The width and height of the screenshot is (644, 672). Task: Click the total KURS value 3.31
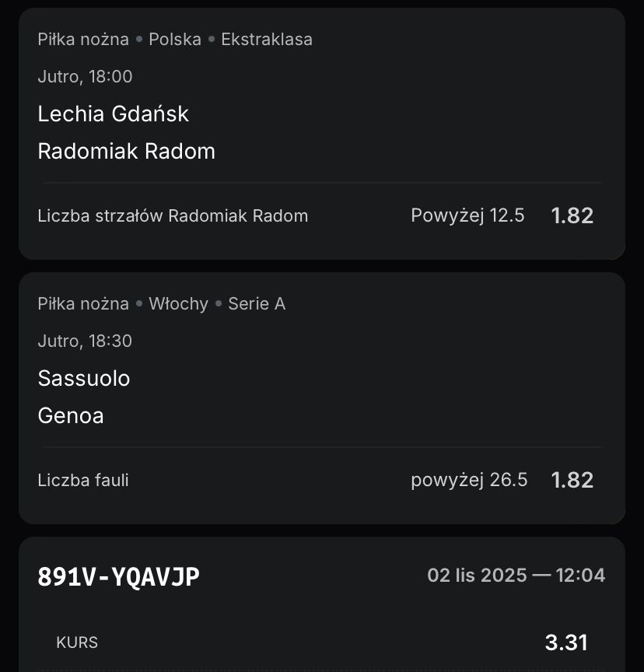pos(566,642)
